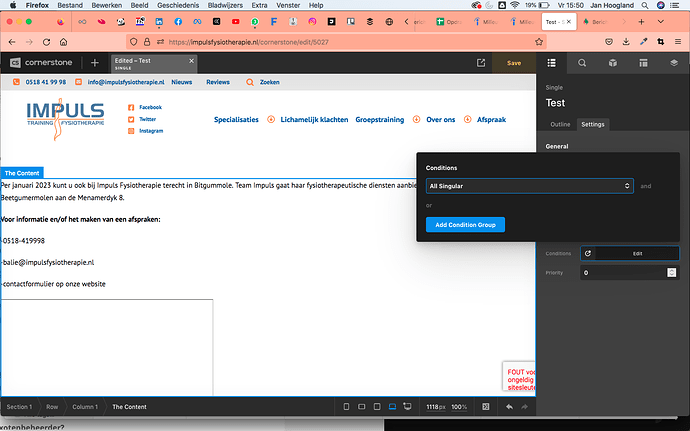This screenshot has width=690, height=431.
Task: Open the layout templates panel icon
Action: (643, 62)
